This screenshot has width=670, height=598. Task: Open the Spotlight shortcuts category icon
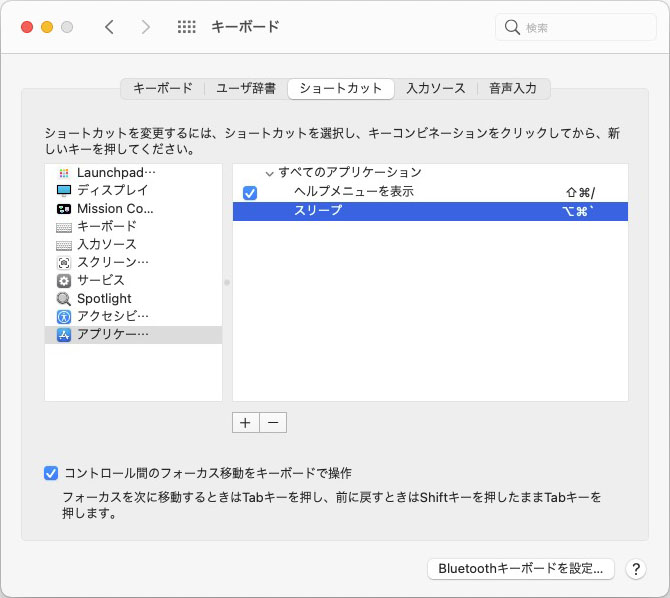(64, 298)
